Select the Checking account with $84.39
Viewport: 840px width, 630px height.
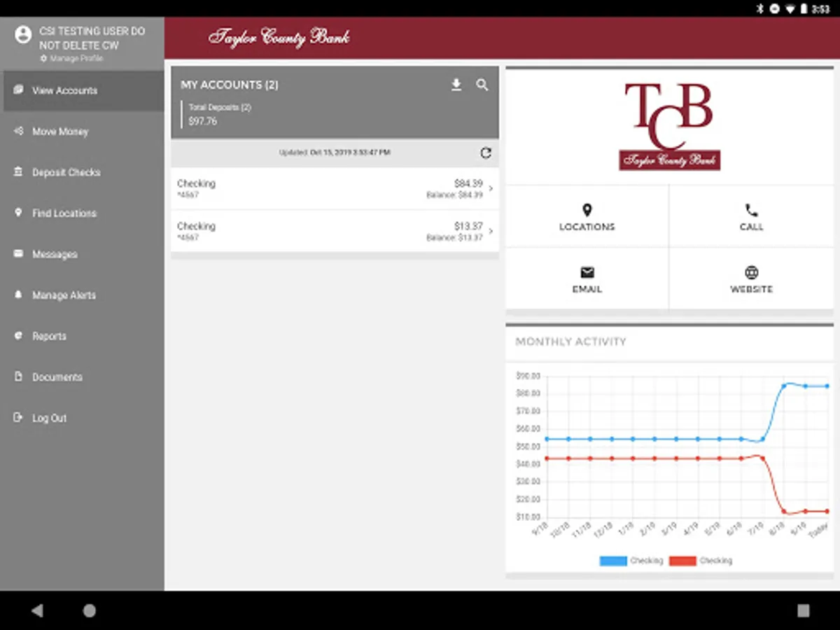tap(335, 189)
